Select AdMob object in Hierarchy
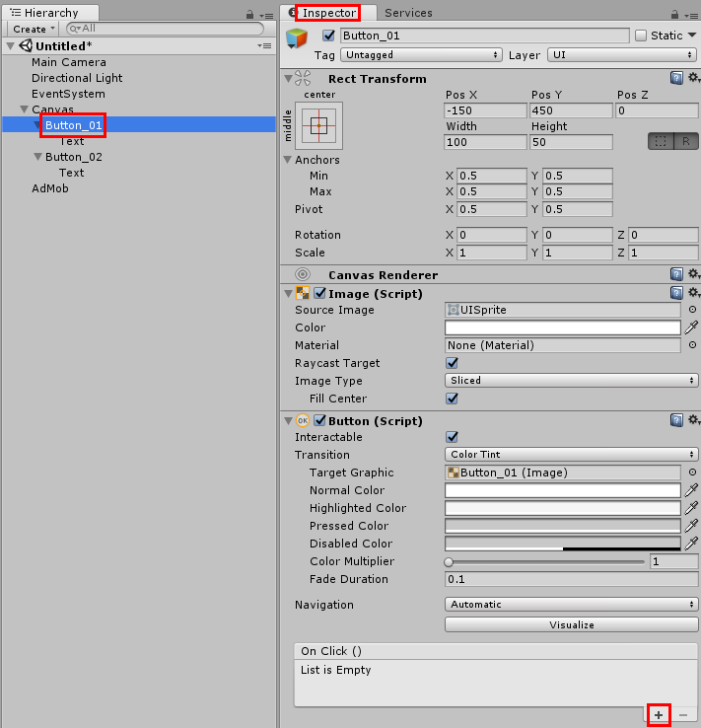The width and height of the screenshot is (701, 728). point(49,188)
